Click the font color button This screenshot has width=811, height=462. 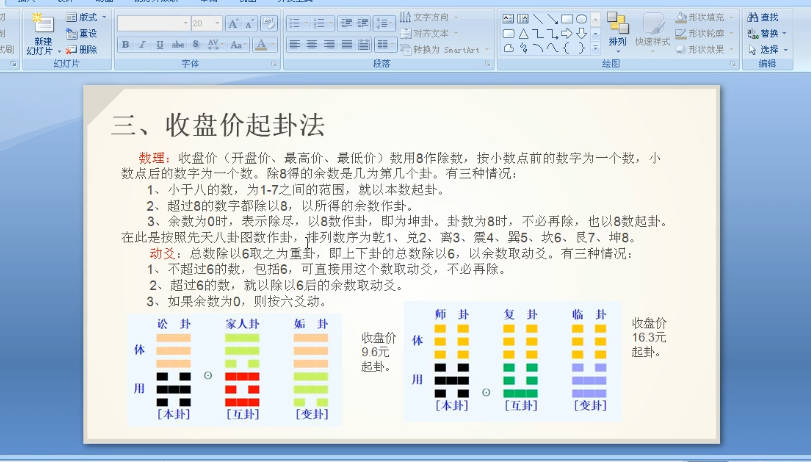(262, 45)
